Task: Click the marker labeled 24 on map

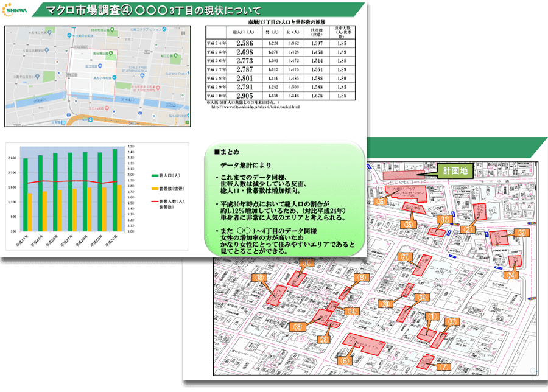Action: (511, 275)
